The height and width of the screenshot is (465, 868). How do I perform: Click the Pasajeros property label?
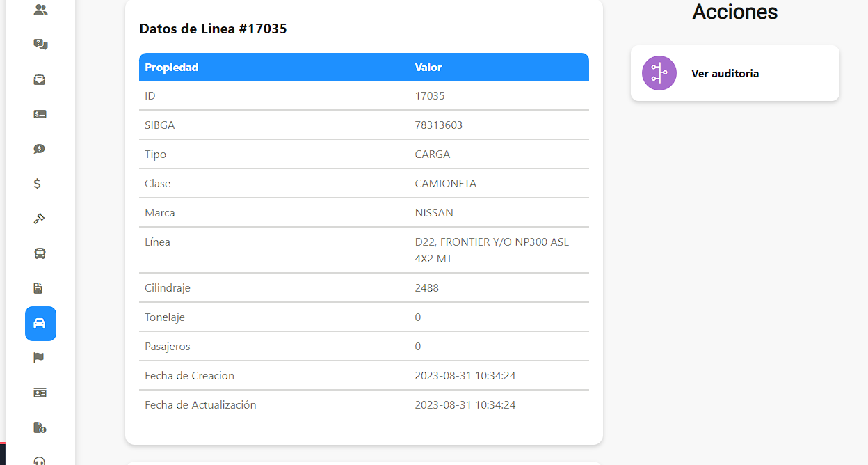click(x=168, y=347)
